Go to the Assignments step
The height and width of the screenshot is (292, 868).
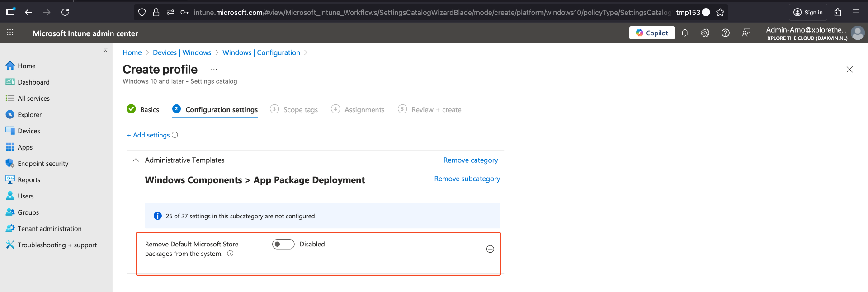[x=358, y=109]
